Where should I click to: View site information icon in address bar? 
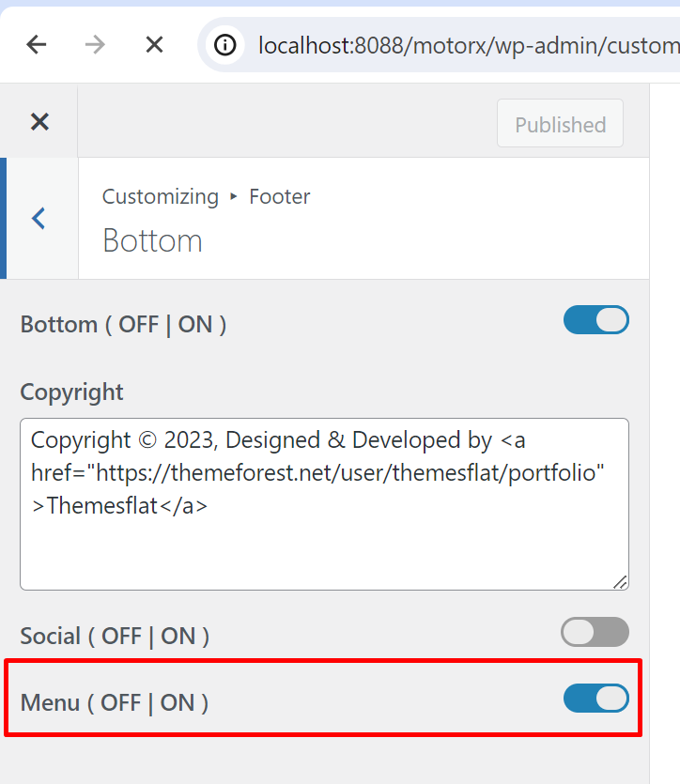225,45
